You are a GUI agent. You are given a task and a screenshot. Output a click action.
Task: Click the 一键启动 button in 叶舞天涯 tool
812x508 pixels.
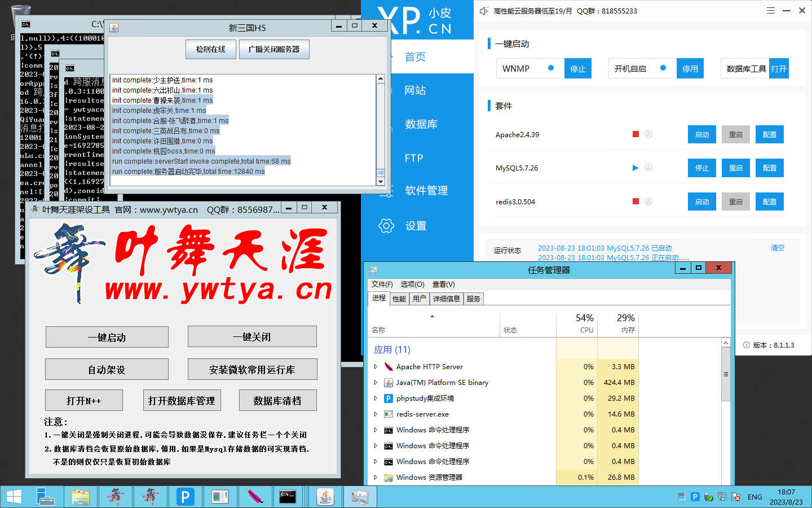point(107,337)
